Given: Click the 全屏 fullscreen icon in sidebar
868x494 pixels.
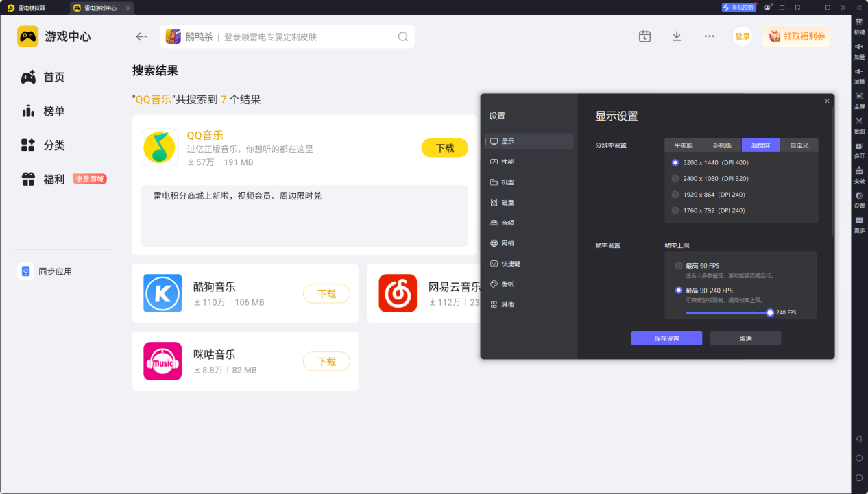Looking at the screenshot, I should (x=859, y=96).
